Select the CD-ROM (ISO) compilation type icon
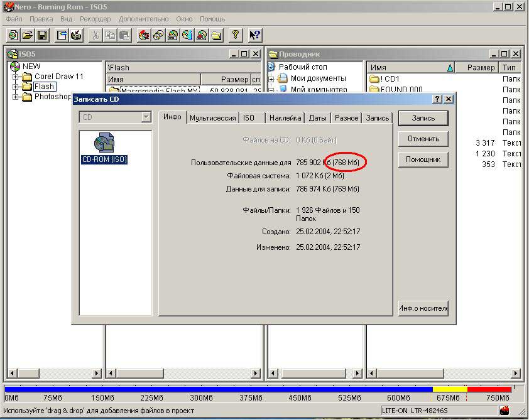 click(104, 148)
